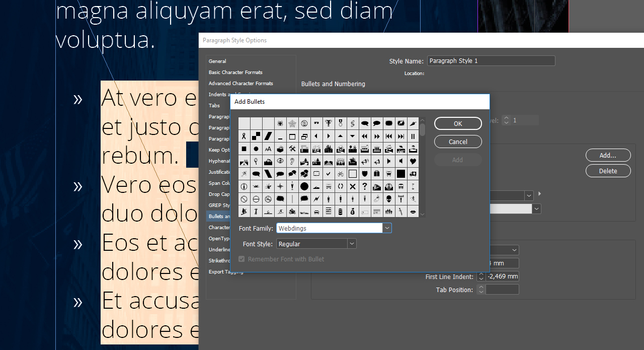Choose the fast-forward double-right-arrow glyph
644x350 pixels.
point(377,136)
